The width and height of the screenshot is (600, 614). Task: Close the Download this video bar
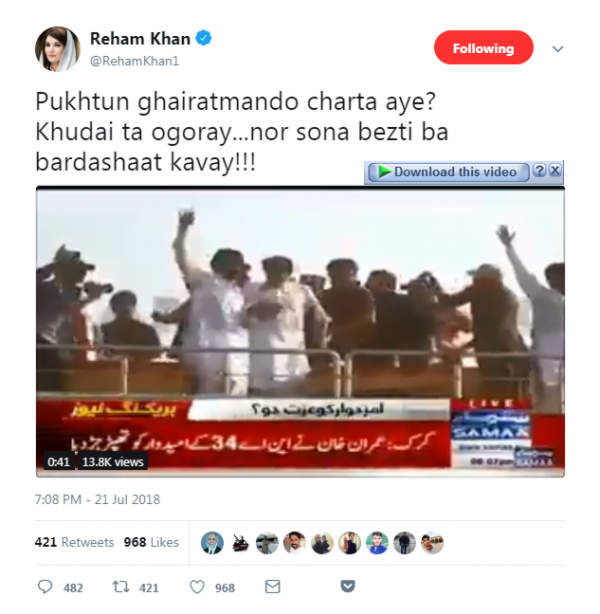click(x=555, y=171)
